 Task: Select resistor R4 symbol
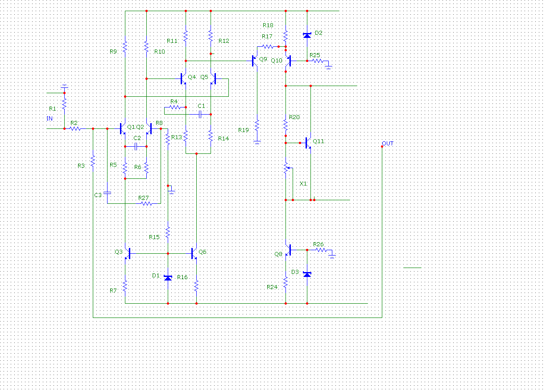coord(175,107)
